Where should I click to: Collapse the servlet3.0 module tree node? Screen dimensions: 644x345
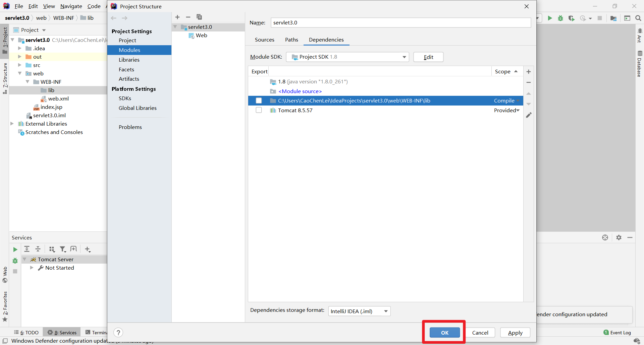[175, 27]
